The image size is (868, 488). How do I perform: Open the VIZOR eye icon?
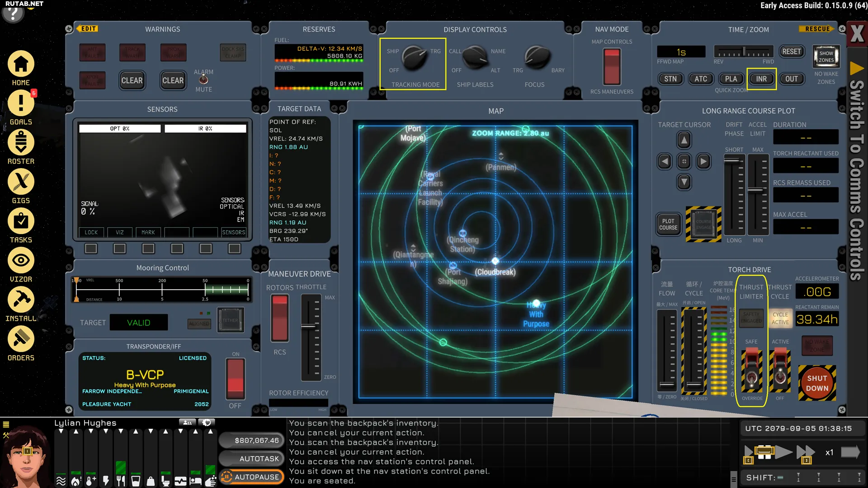click(x=21, y=260)
